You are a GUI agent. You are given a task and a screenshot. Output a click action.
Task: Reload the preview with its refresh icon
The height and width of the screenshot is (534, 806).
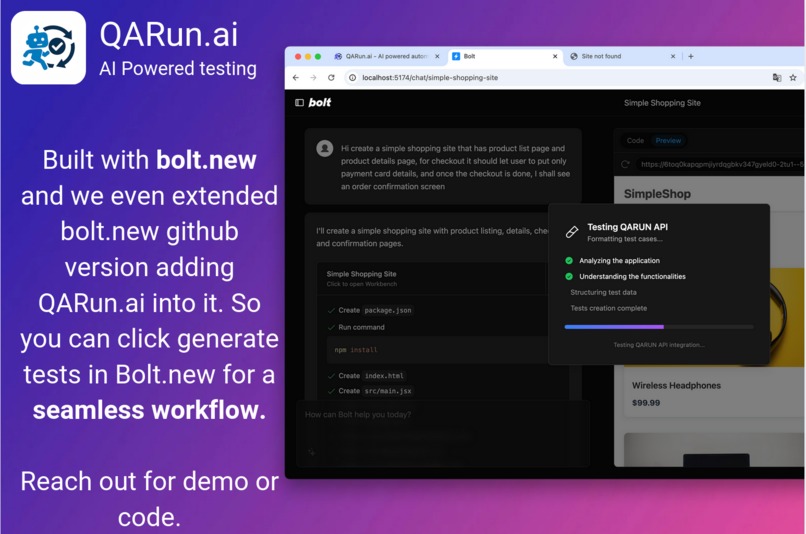coord(625,164)
